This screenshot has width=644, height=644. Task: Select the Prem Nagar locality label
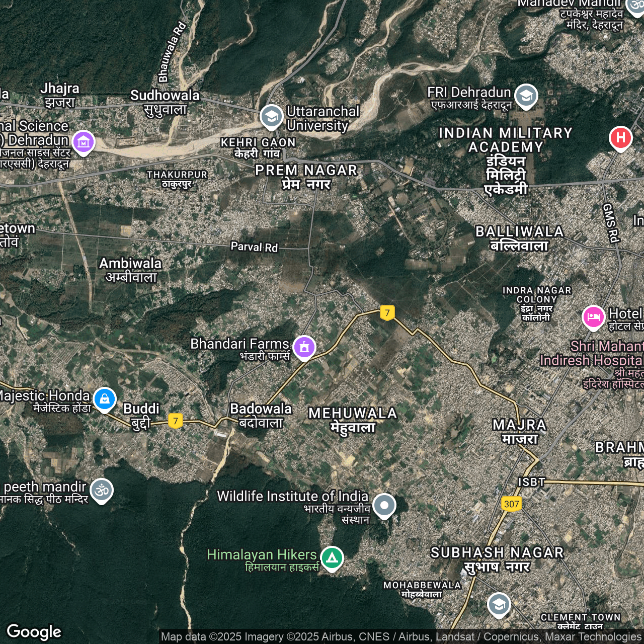pyautogui.click(x=306, y=171)
